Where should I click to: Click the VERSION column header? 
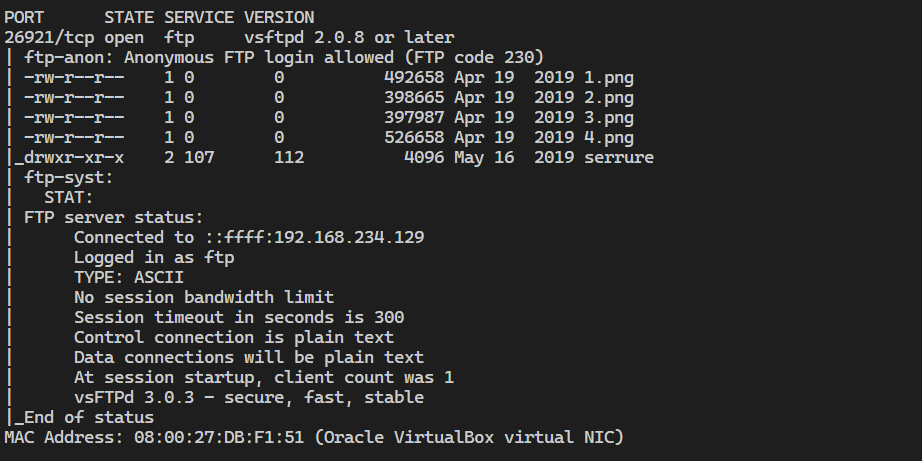(279, 18)
